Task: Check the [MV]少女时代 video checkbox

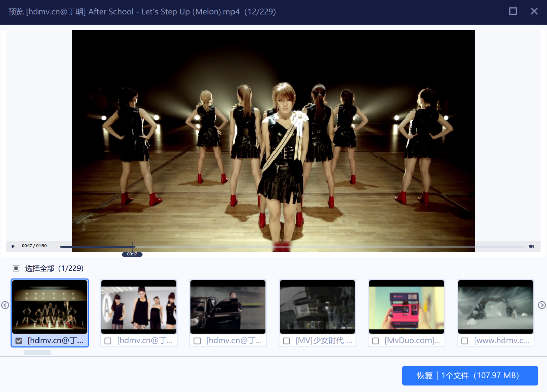Action: tap(286, 341)
